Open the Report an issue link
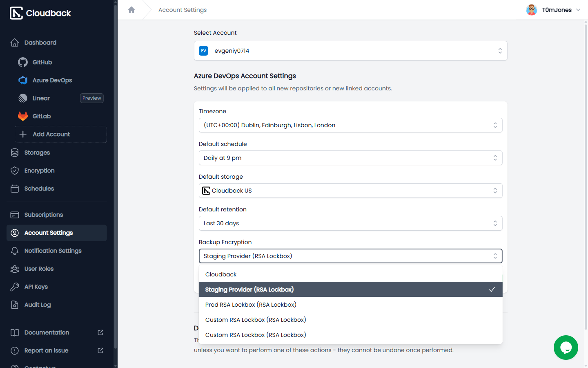 57,350
